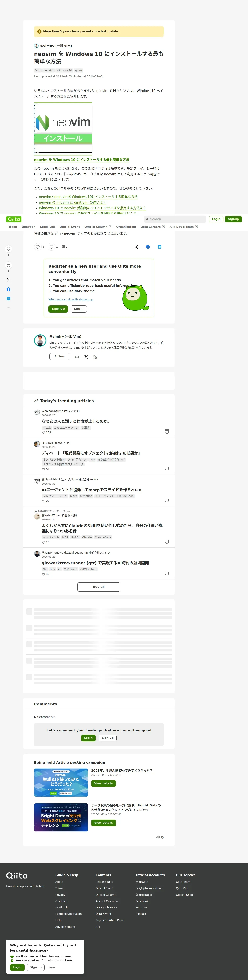Click the header Signup button
Viewport: 248px width, 980px height.
click(x=233, y=219)
